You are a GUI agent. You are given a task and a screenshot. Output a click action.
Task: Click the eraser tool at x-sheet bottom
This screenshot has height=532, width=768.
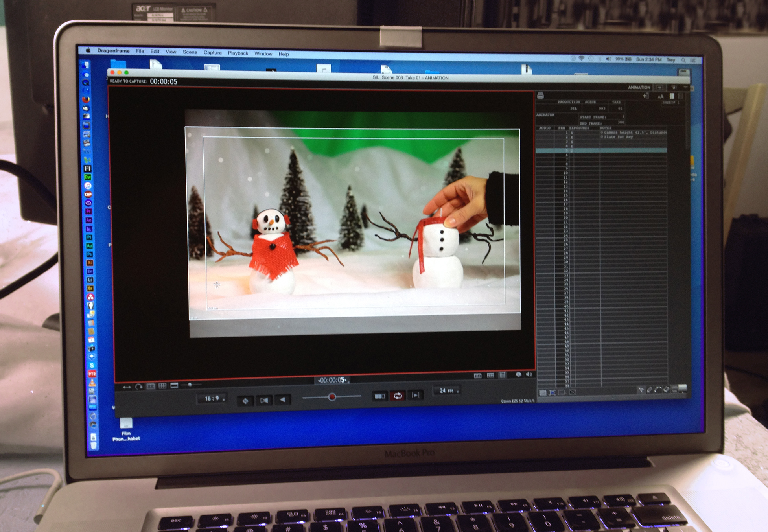[666, 389]
